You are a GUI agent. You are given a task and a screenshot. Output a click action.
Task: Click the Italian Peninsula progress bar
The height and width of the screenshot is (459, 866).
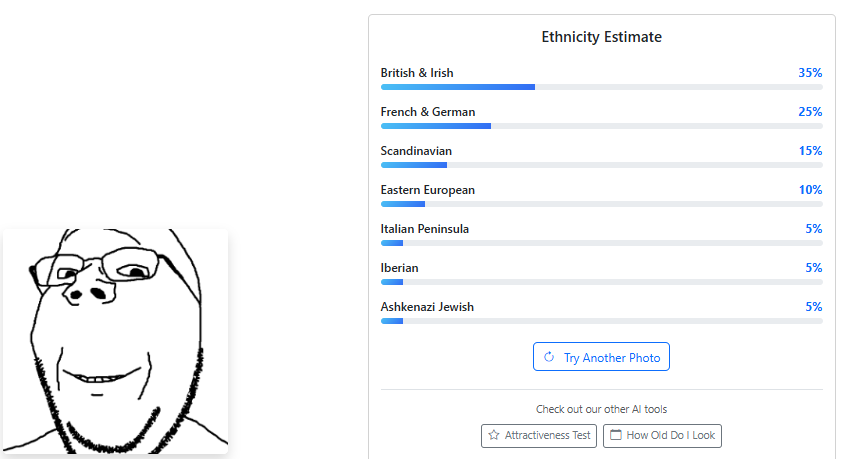tap(601, 243)
